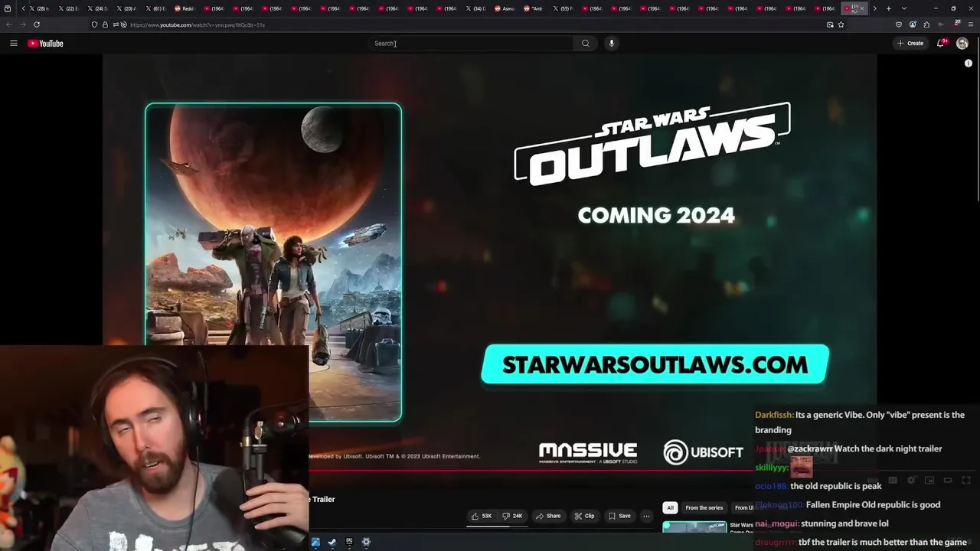List all tabs dropdown chevron
Image resolution: width=980 pixels, height=551 pixels.
pyautogui.click(x=904, y=8)
